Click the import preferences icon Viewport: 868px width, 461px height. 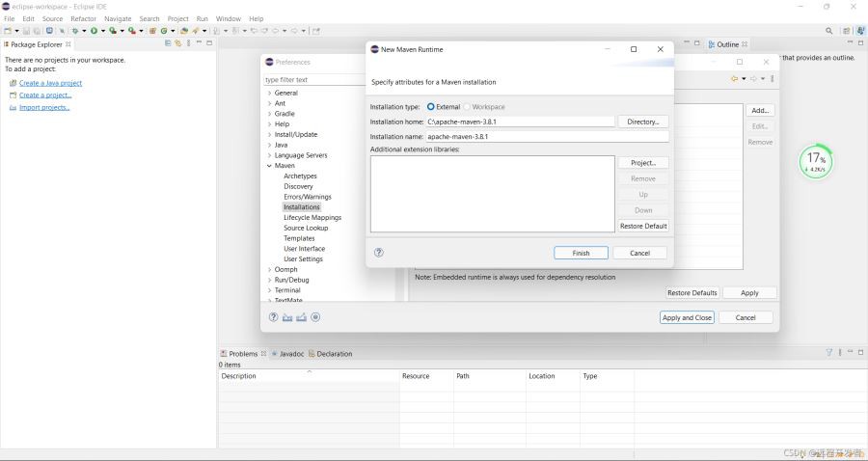click(x=287, y=317)
